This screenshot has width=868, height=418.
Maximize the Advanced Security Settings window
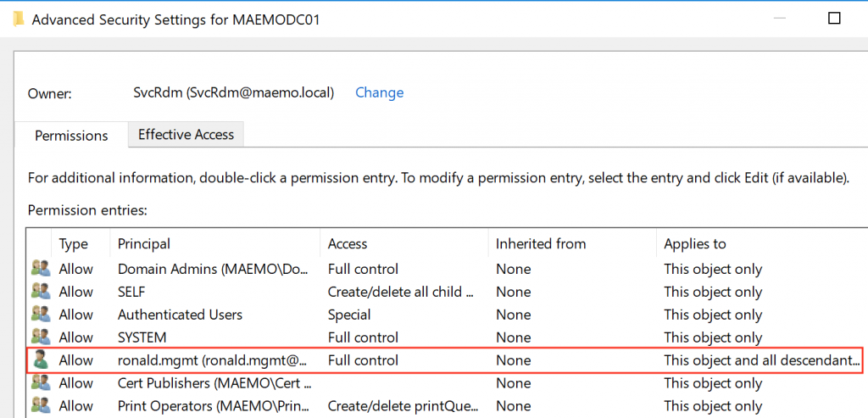834,18
